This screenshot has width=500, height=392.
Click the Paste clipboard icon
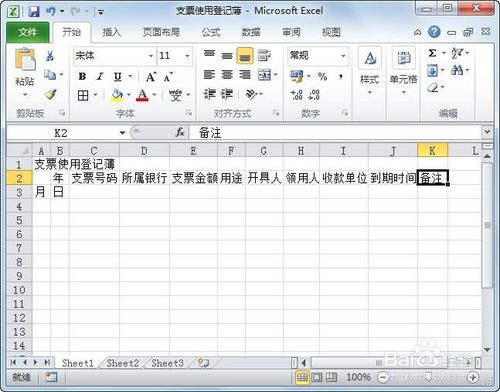25,60
